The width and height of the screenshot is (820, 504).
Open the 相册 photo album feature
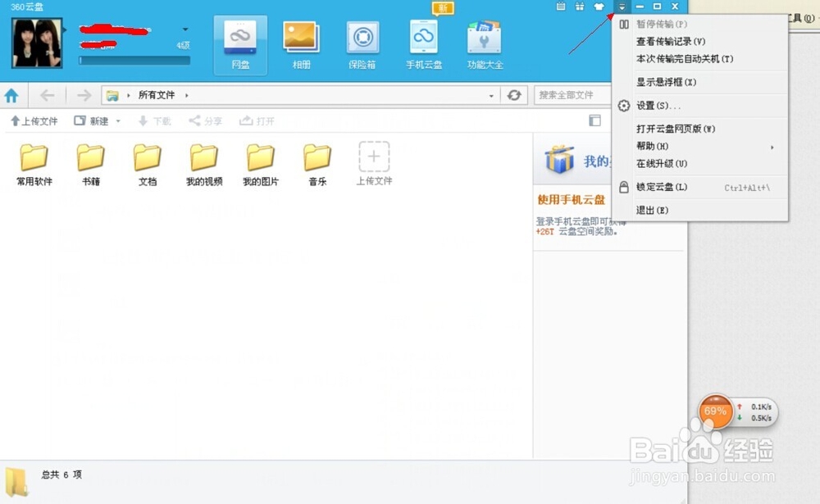pos(301,41)
